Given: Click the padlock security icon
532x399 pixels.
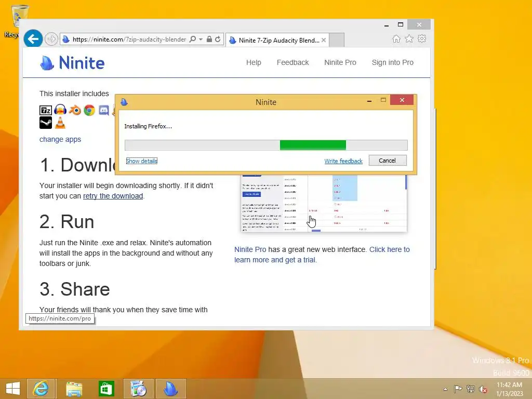Looking at the screenshot, I should (209, 39).
